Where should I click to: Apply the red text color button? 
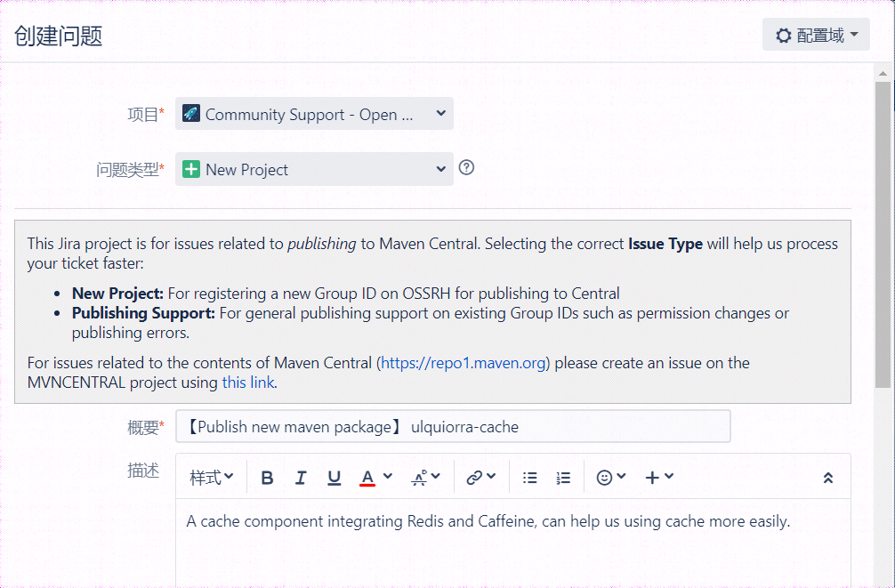pyautogui.click(x=367, y=478)
